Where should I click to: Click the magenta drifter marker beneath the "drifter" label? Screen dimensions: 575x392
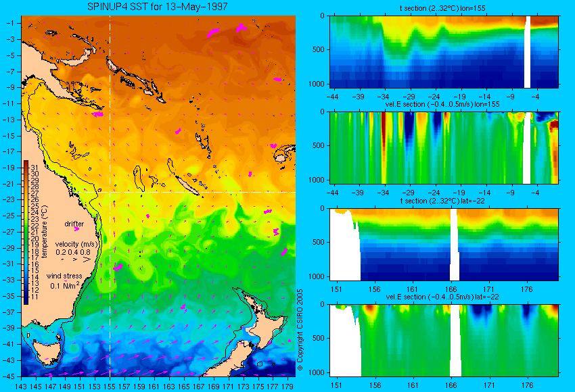(76, 229)
